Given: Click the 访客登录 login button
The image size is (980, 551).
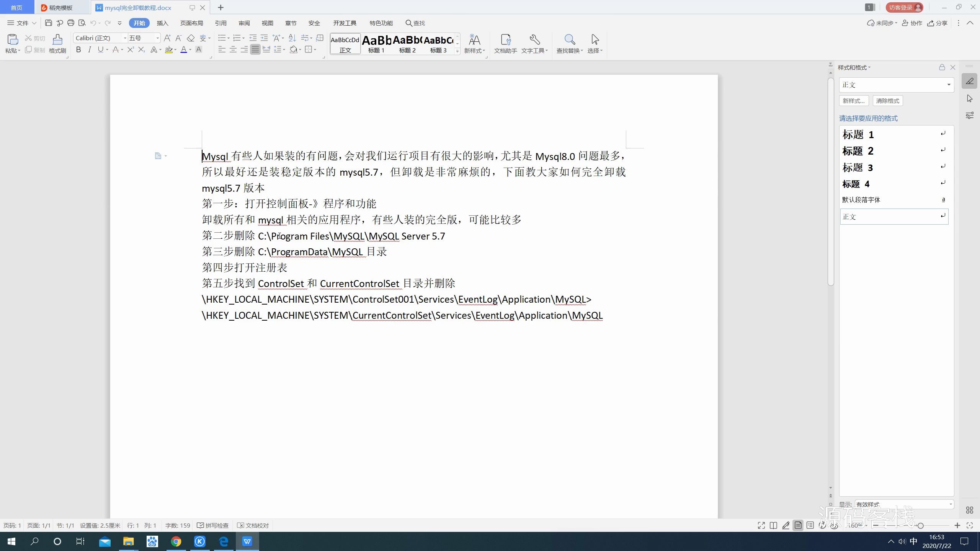Looking at the screenshot, I should [904, 7].
